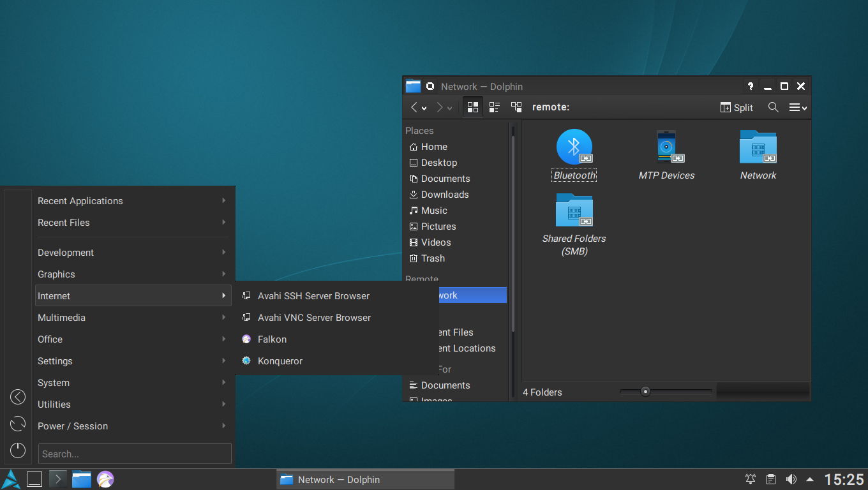Open the back-navigation history dropdown
Viewport: 868px width, 490px height.
tap(424, 107)
